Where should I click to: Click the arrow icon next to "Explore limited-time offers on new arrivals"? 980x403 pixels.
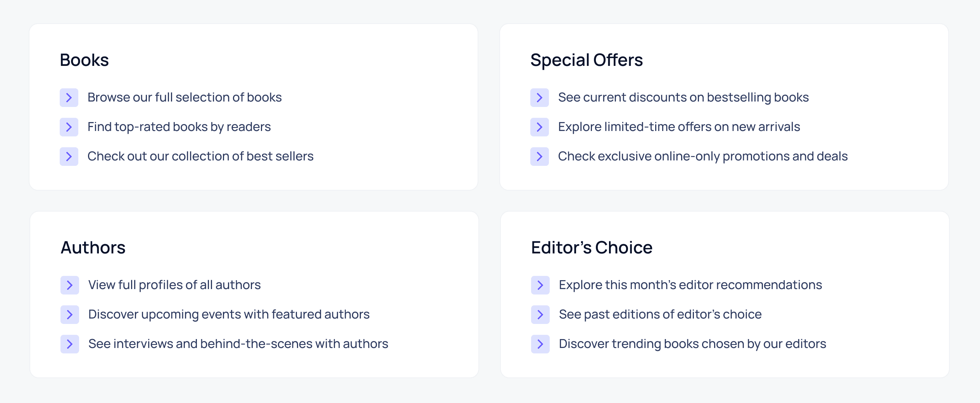pos(540,127)
